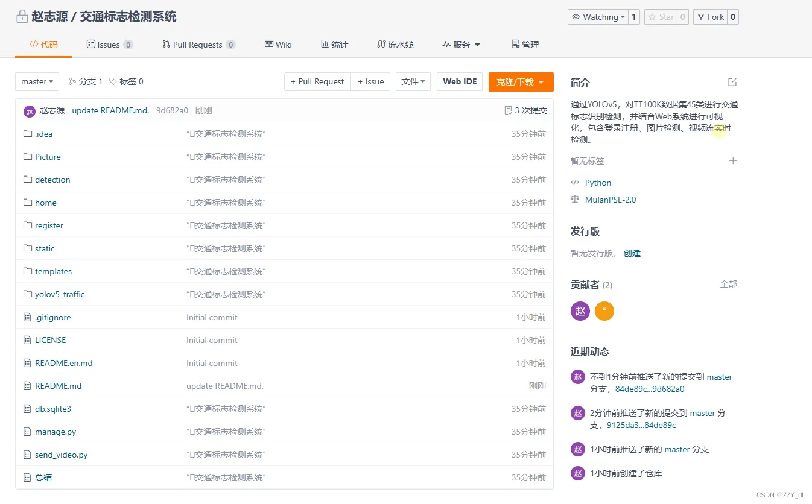The height and width of the screenshot is (504, 812).
Task: Click the + Pull Request button
Action: tap(317, 81)
